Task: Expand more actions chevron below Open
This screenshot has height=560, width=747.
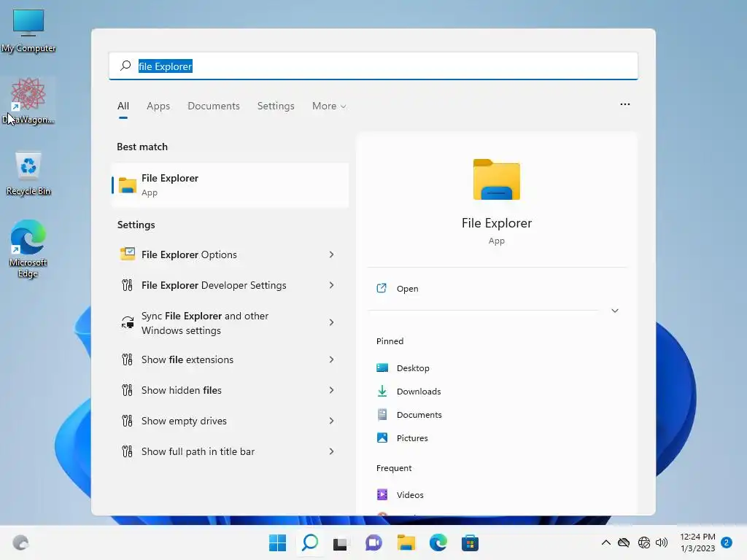Action: click(x=615, y=311)
